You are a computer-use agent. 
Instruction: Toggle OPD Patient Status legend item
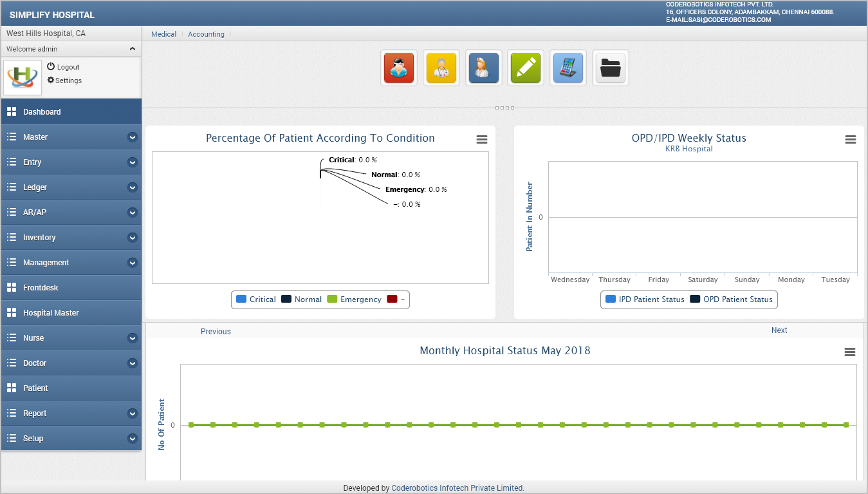731,299
